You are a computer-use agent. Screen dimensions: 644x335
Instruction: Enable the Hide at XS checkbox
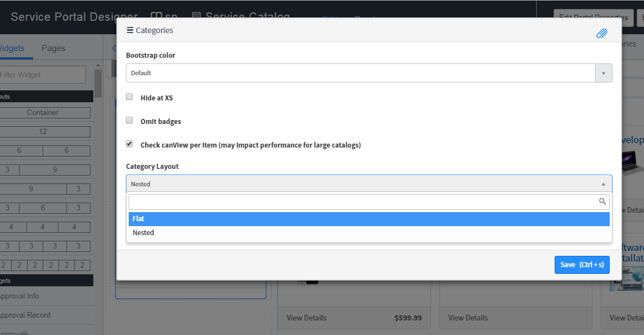pyautogui.click(x=129, y=97)
